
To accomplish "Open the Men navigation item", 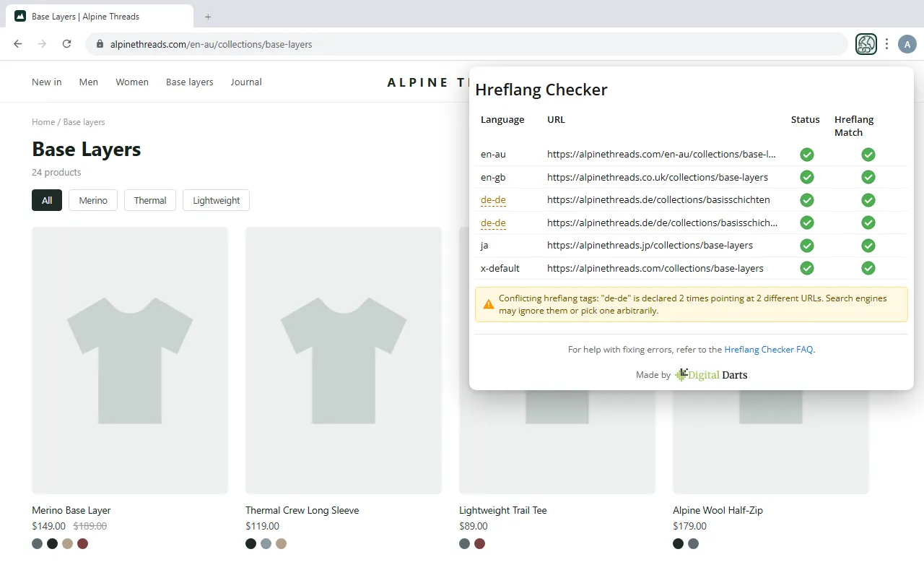I will tap(89, 82).
